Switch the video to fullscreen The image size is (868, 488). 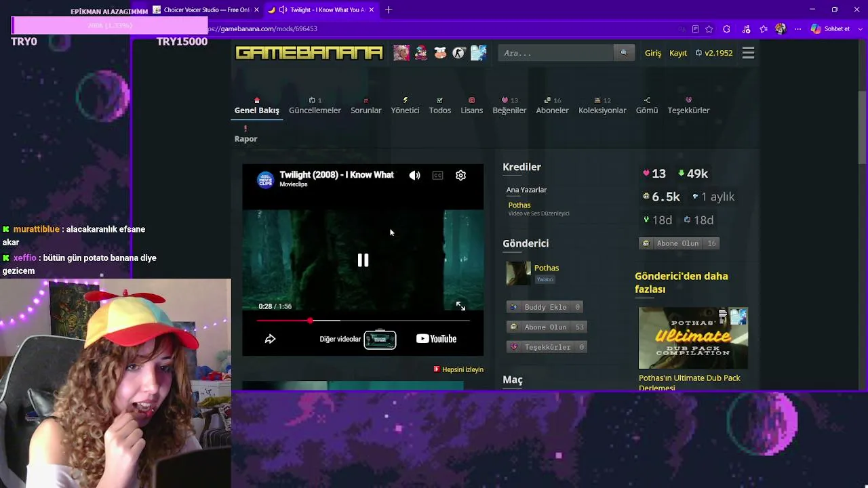(x=460, y=306)
